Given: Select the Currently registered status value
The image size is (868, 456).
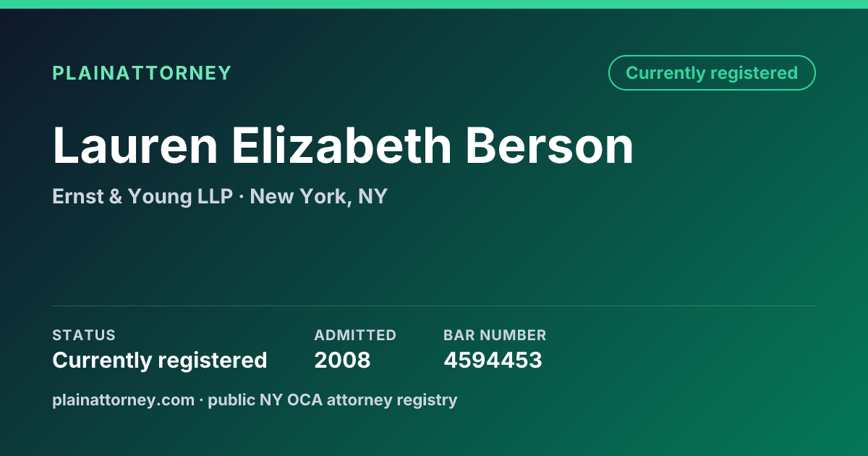Looking at the screenshot, I should pos(160,360).
